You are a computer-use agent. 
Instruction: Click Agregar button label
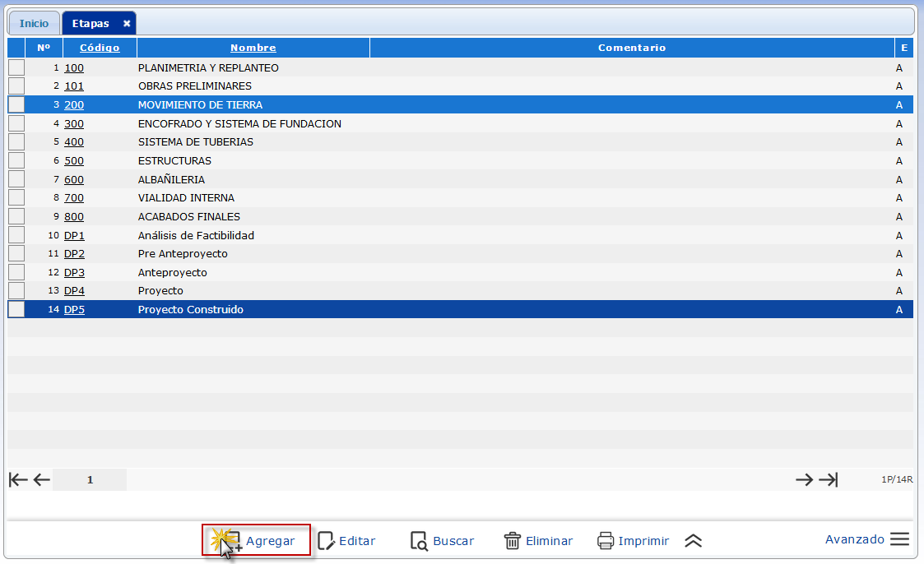(271, 541)
